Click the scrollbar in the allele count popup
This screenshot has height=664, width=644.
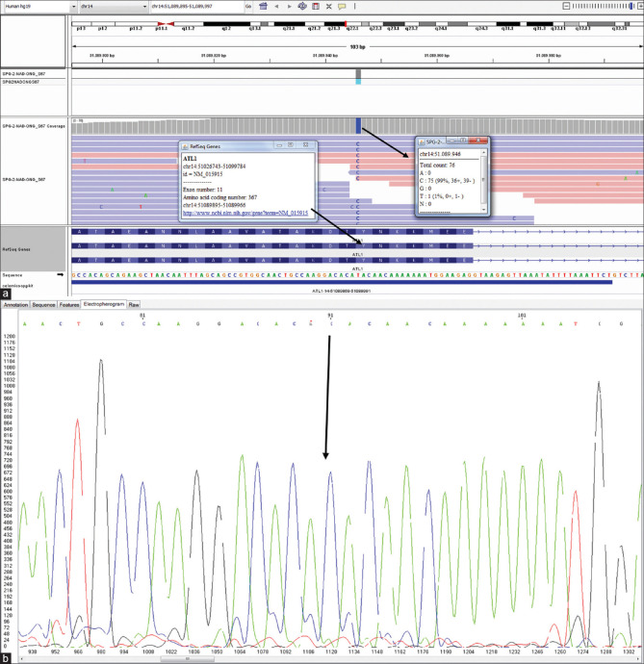point(484,182)
